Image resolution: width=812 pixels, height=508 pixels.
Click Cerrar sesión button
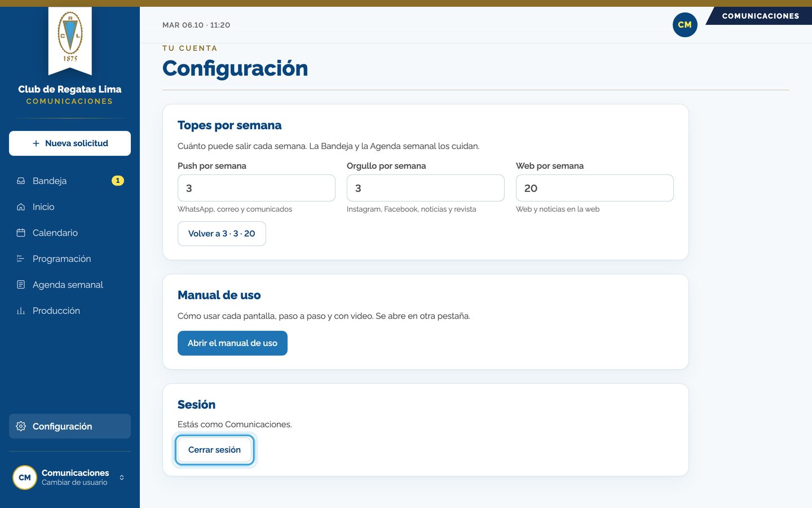point(214,450)
